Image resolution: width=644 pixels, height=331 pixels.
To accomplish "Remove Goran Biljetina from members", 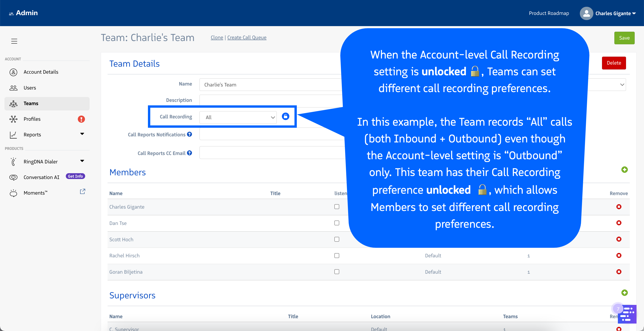I will point(619,272).
